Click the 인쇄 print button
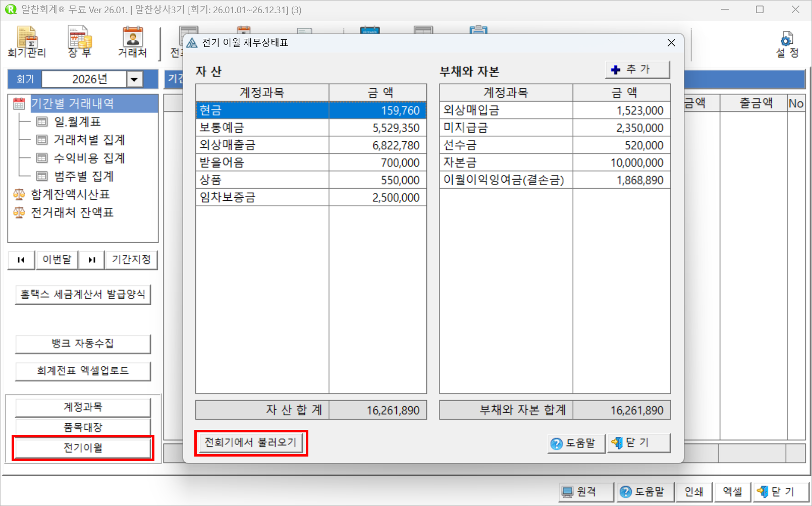The height and width of the screenshot is (506, 812). pos(694,491)
